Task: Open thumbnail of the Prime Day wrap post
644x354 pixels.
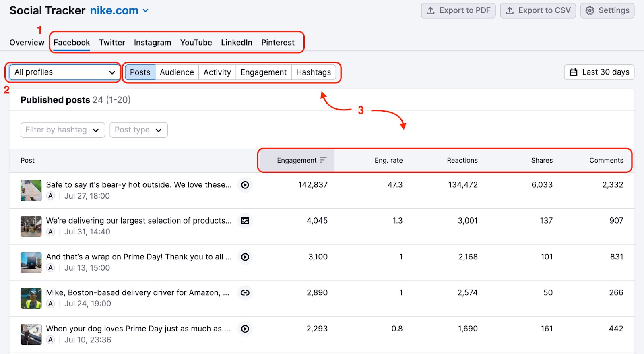Action: (x=31, y=263)
